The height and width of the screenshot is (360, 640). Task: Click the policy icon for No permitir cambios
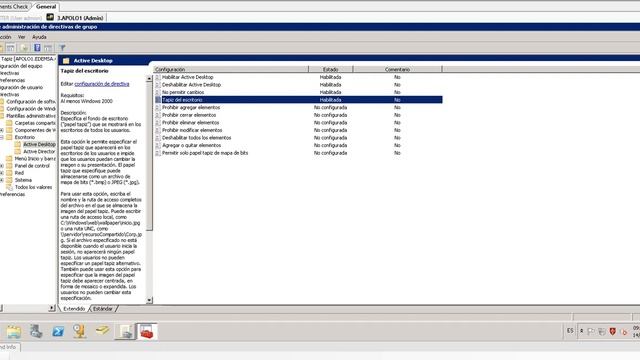click(158, 92)
